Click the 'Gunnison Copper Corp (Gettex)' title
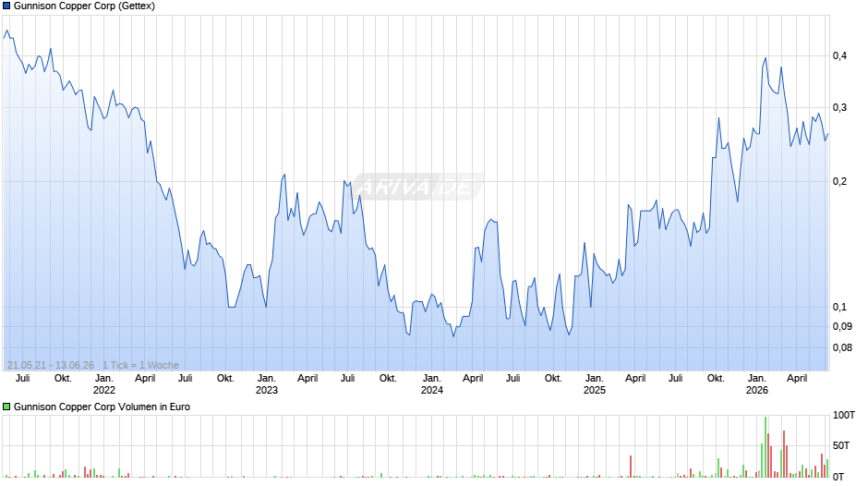Image resolution: width=868 pixels, height=486 pixels. tap(84, 6)
